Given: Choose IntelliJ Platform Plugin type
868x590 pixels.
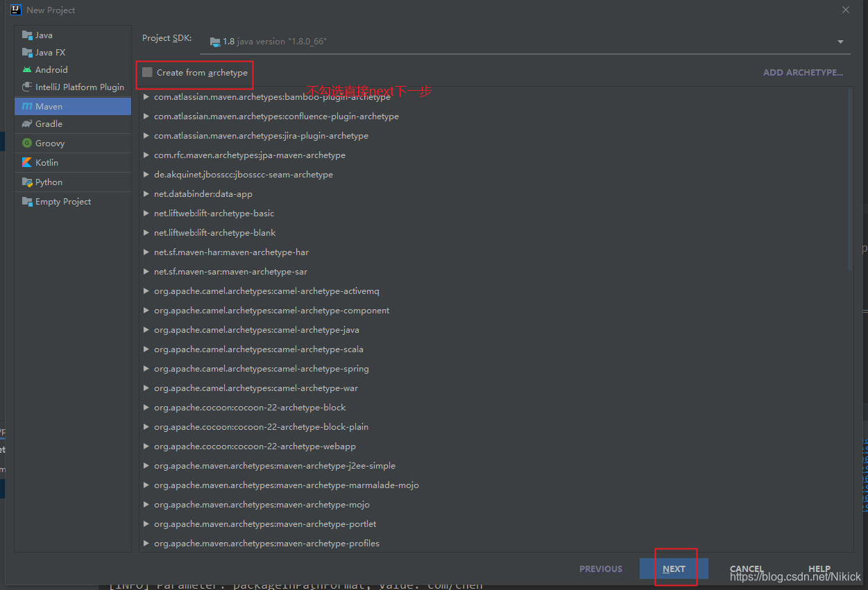Looking at the screenshot, I should [x=73, y=87].
